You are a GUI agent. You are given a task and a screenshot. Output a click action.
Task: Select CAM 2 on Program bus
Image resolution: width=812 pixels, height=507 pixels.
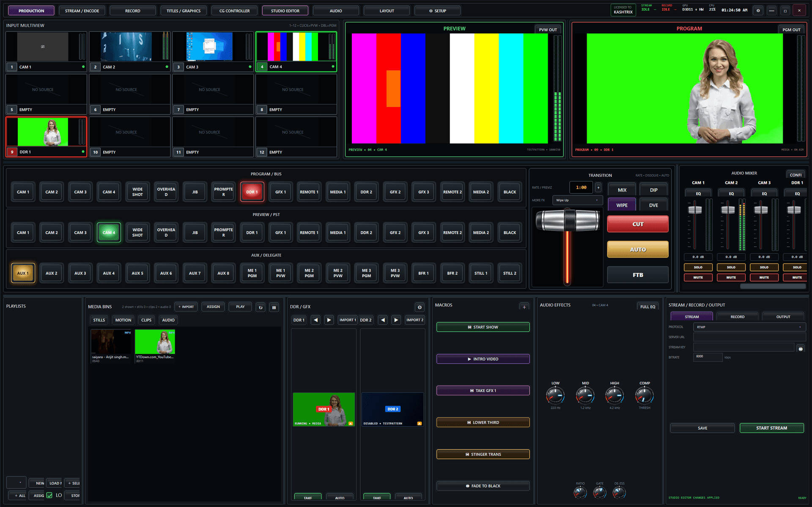[x=52, y=192]
